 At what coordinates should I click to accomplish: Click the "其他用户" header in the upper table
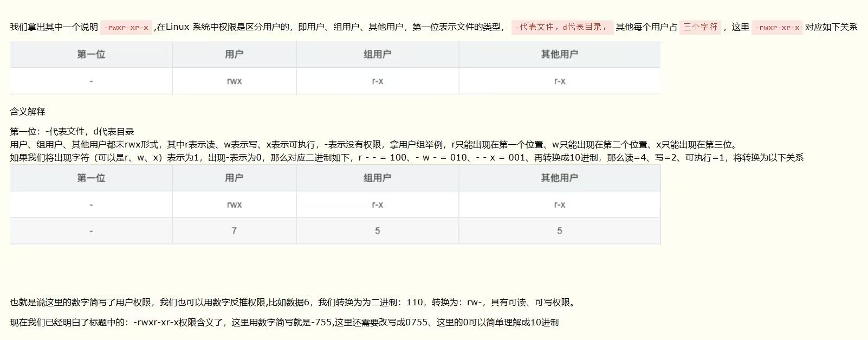click(560, 54)
